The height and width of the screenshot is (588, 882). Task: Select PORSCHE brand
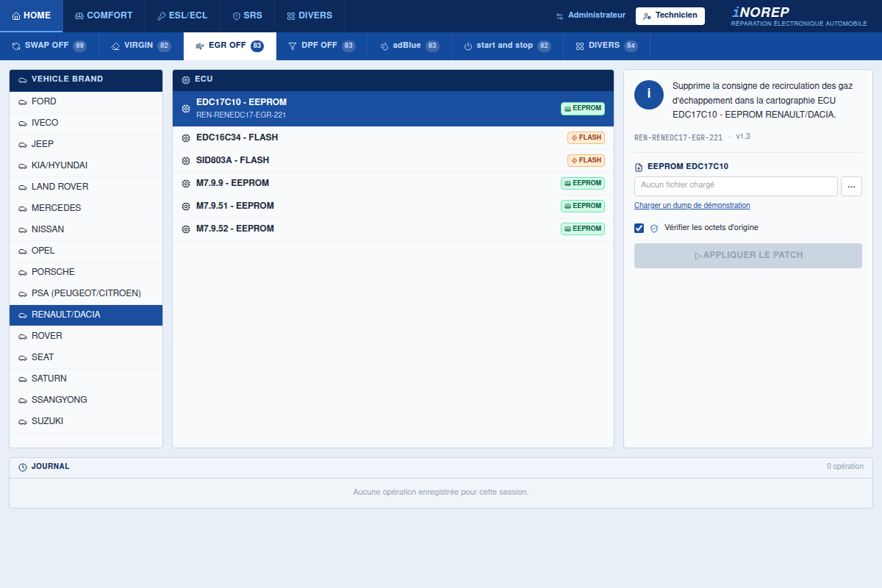pyautogui.click(x=86, y=273)
